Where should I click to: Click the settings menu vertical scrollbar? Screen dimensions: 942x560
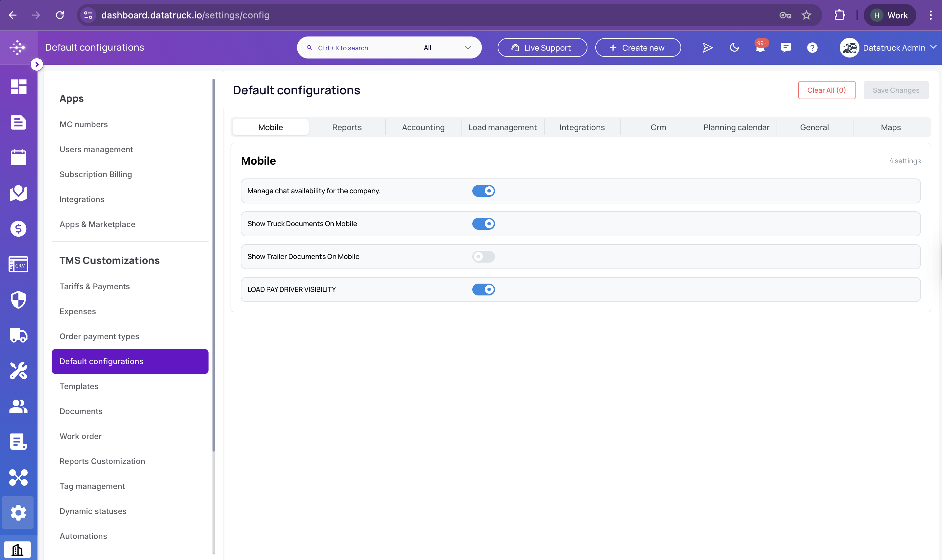(x=214, y=264)
